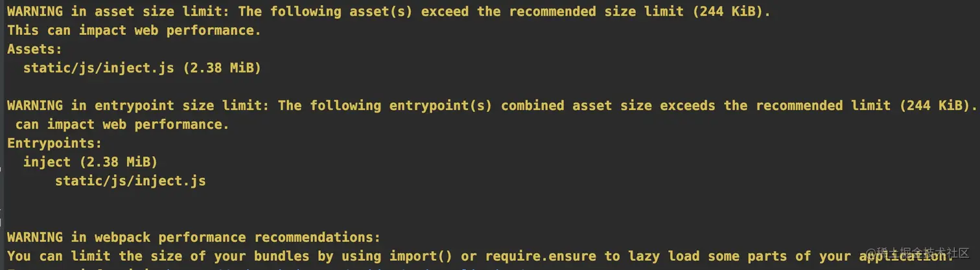The width and height of the screenshot is (980, 270).
Task: Select the "Assets:" label
Action: click(x=35, y=49)
